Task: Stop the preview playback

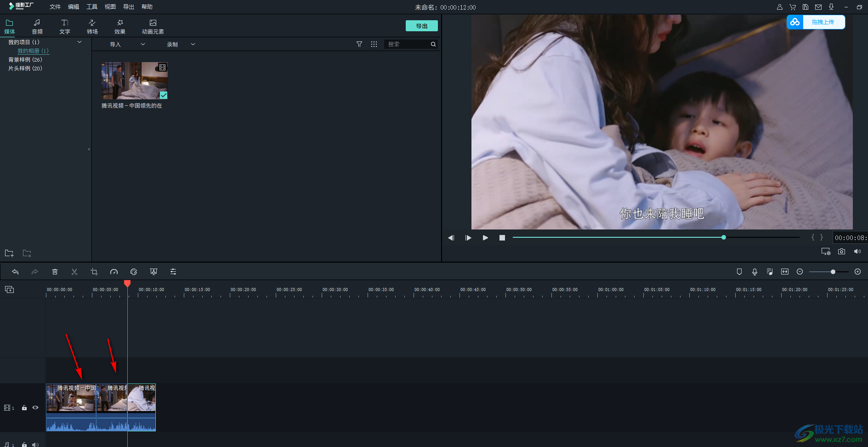Action: (502, 238)
